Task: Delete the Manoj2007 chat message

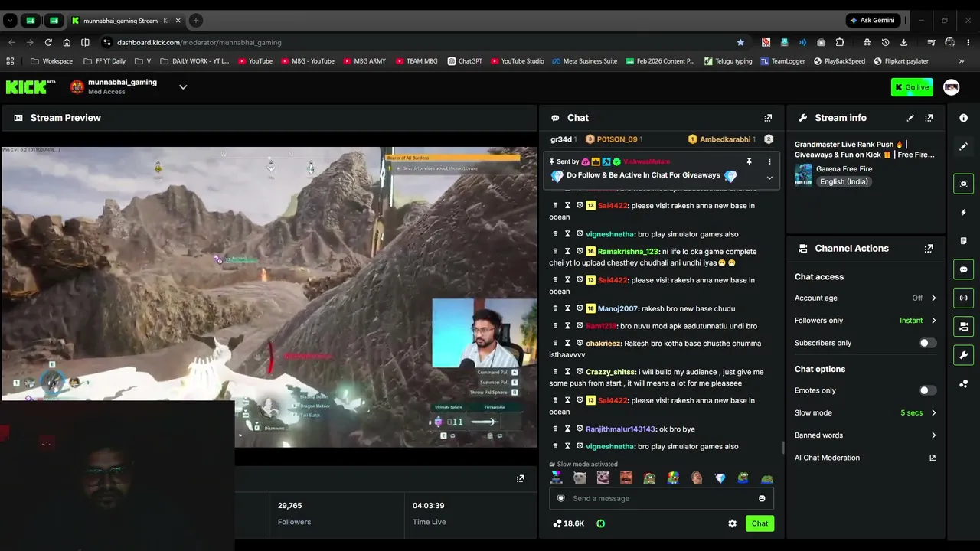Action: 555,308
